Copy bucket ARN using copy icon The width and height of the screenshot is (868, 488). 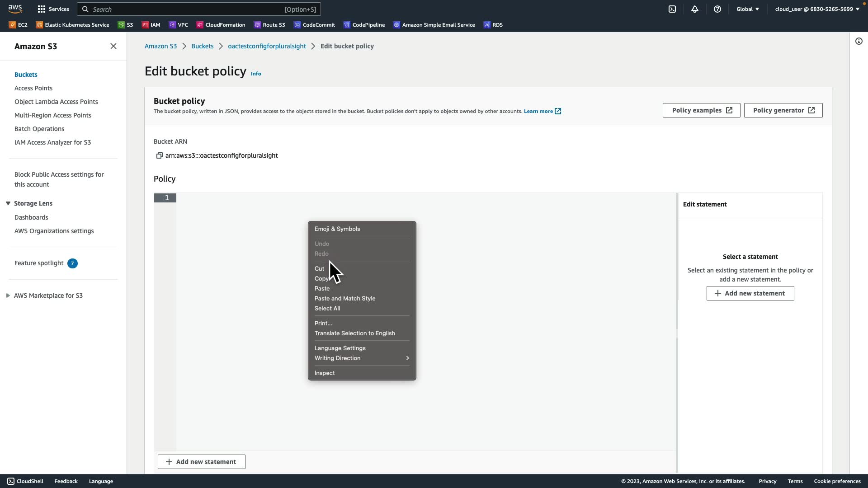click(159, 155)
